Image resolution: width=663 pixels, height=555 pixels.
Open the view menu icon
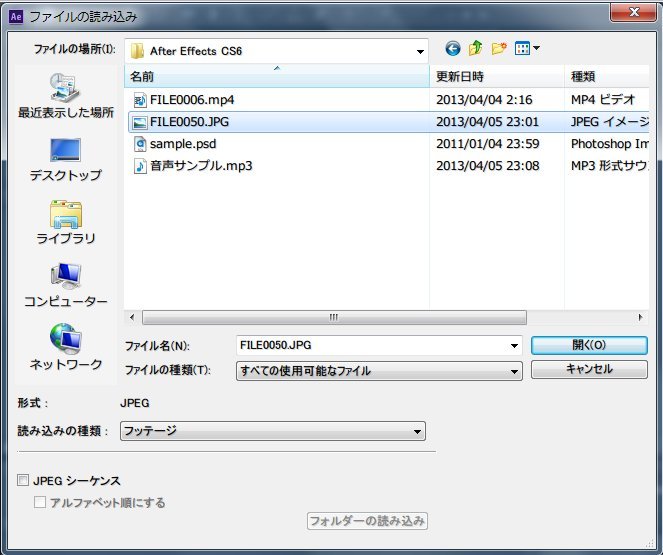click(522, 49)
